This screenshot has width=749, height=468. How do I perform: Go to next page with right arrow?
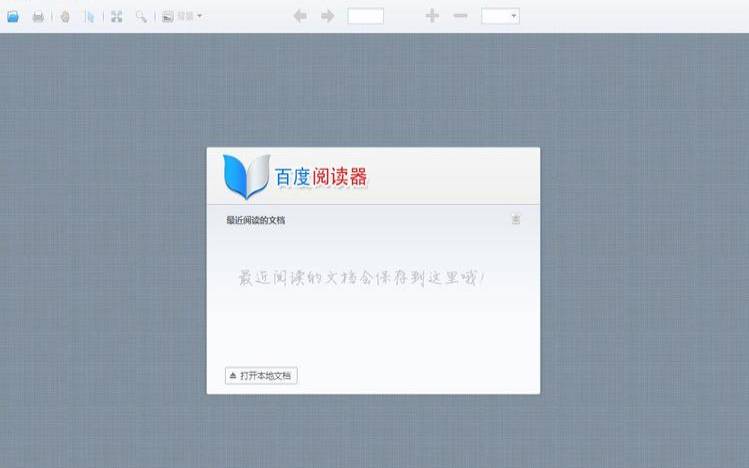pyautogui.click(x=328, y=16)
